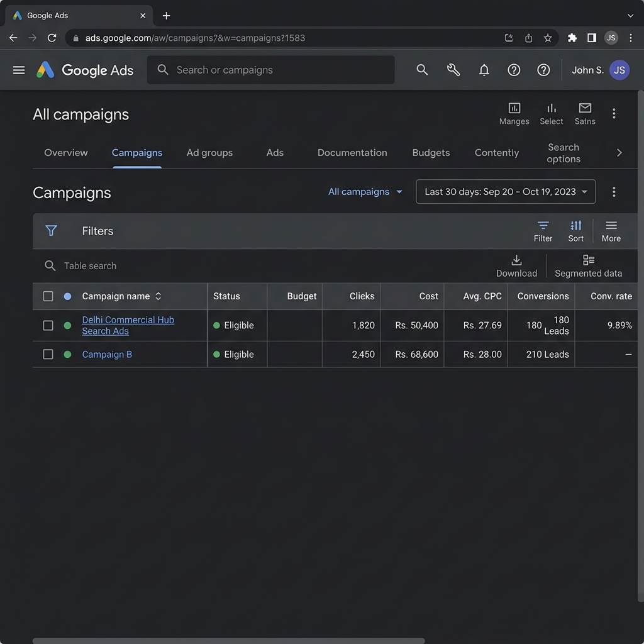Expand more tabs with right chevron
This screenshot has width=644, height=644.
coord(619,153)
